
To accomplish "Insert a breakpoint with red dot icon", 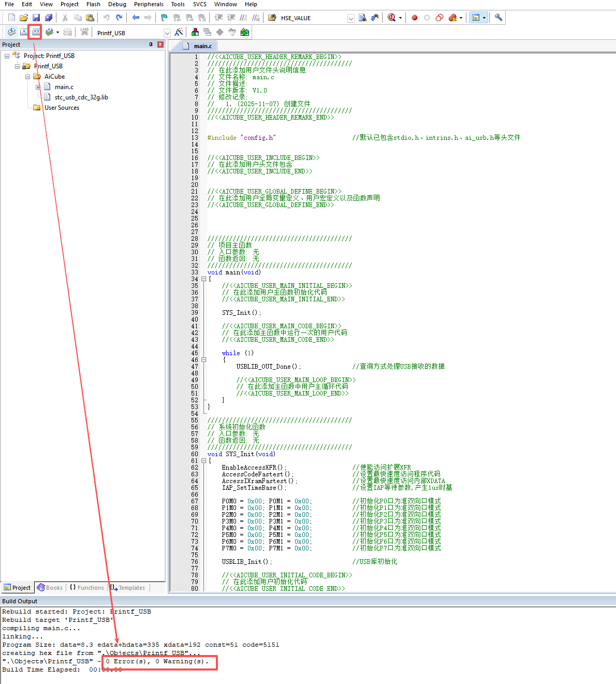I will click(415, 18).
